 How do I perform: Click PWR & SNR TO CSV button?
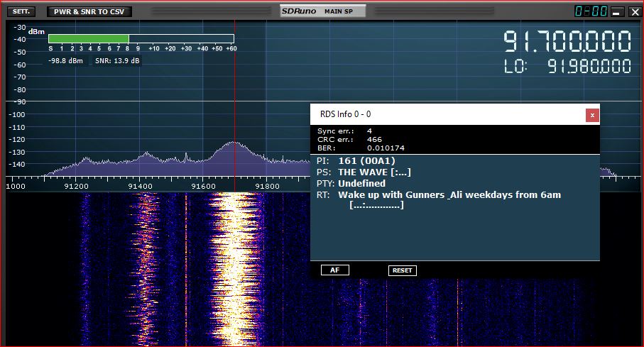tap(89, 11)
